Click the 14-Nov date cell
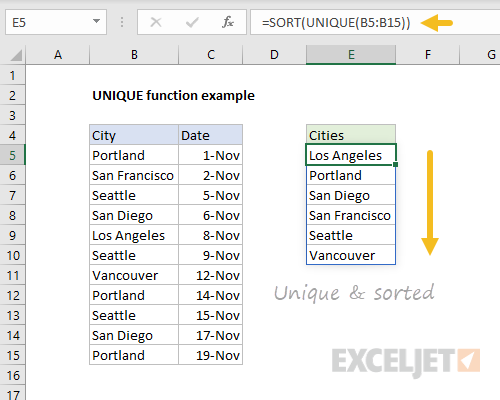The width and height of the screenshot is (500, 400). click(211, 295)
